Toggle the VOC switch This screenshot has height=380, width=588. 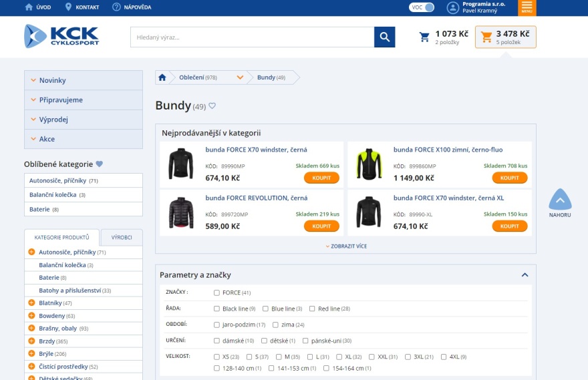point(422,7)
